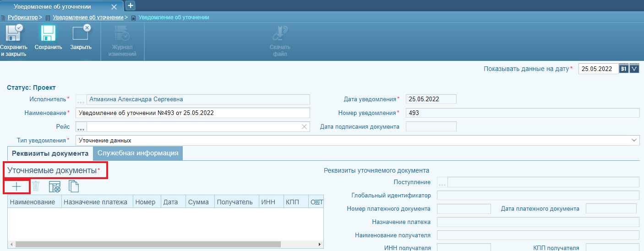Open the calendar date picker icon

tap(623, 69)
